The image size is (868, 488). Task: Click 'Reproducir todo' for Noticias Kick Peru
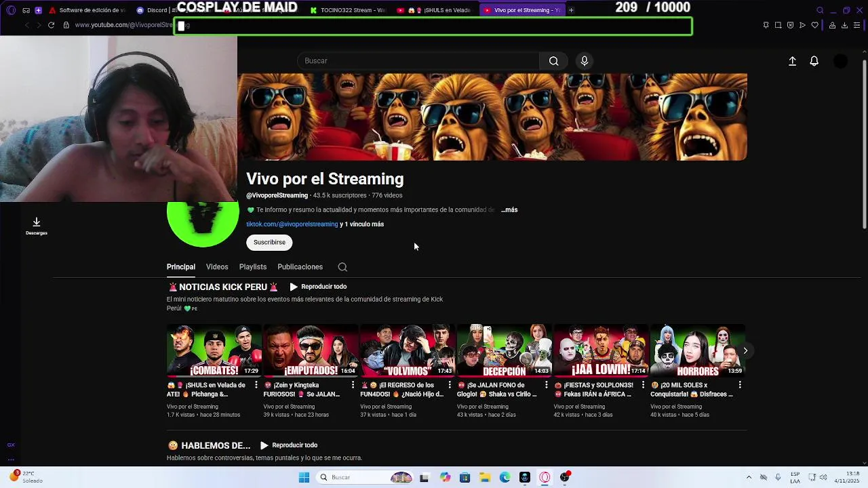(318, 287)
